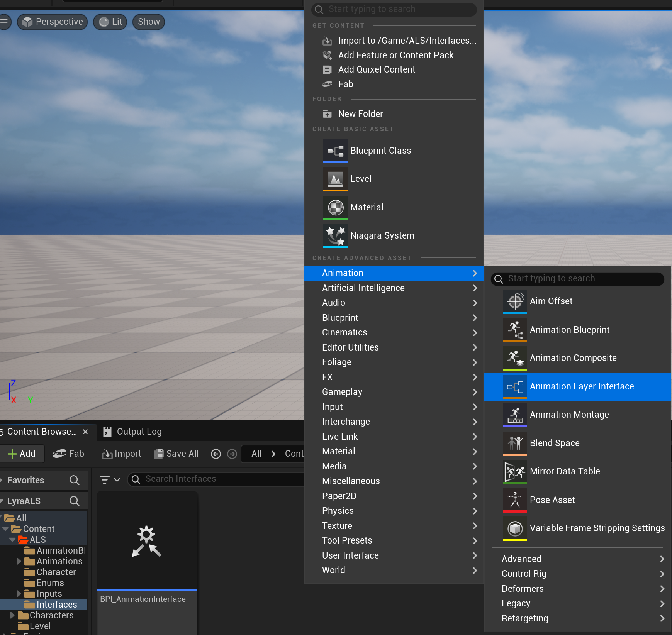
Task: Click the Import button in Content Browser
Action: [121, 454]
